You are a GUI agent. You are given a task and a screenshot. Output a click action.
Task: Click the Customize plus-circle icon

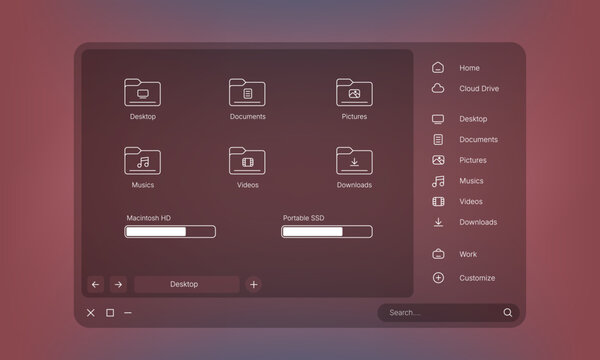[438, 278]
